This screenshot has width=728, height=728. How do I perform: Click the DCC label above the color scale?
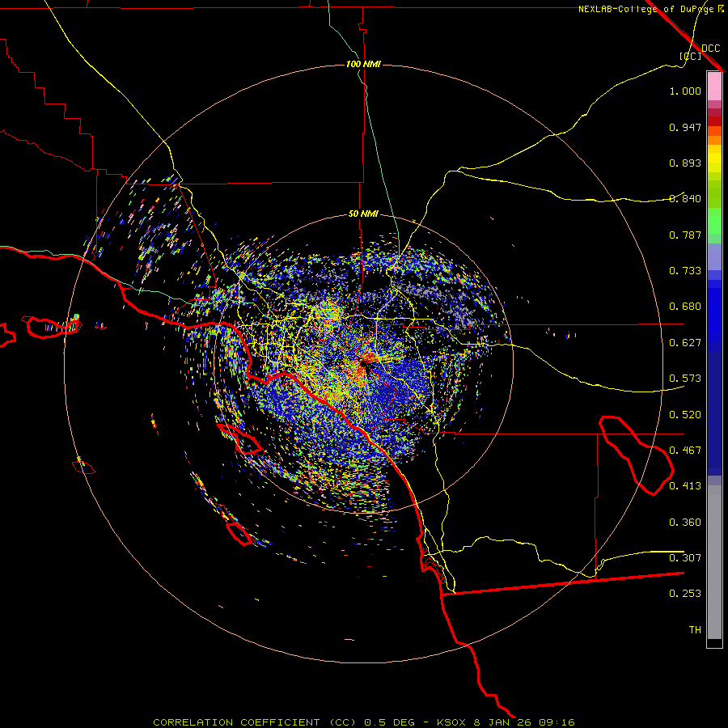[x=710, y=49]
